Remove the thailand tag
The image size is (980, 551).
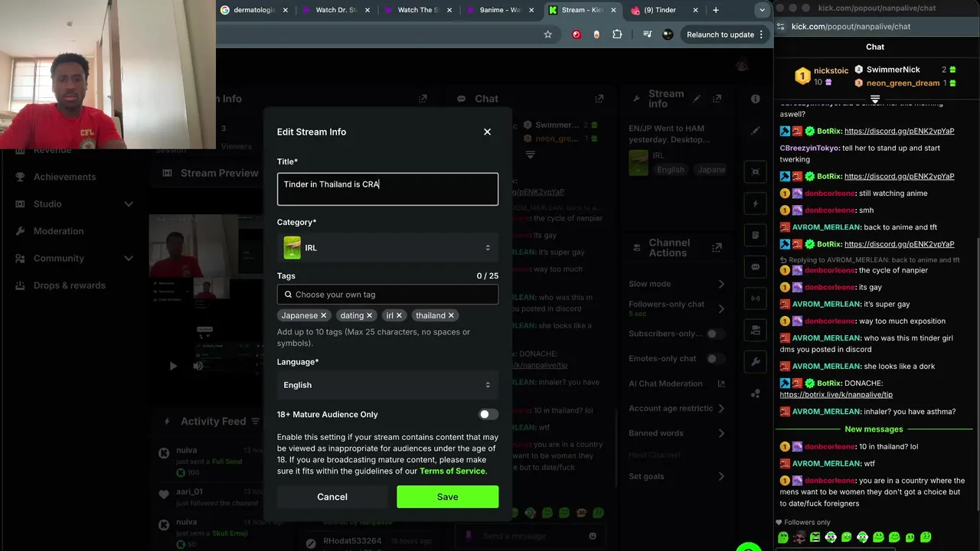(451, 315)
